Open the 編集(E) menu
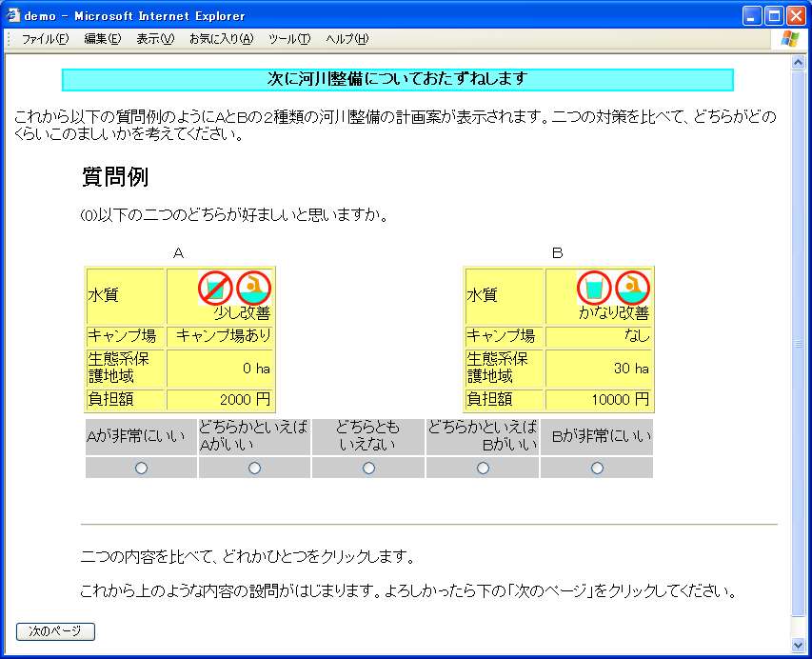 pyautogui.click(x=102, y=39)
